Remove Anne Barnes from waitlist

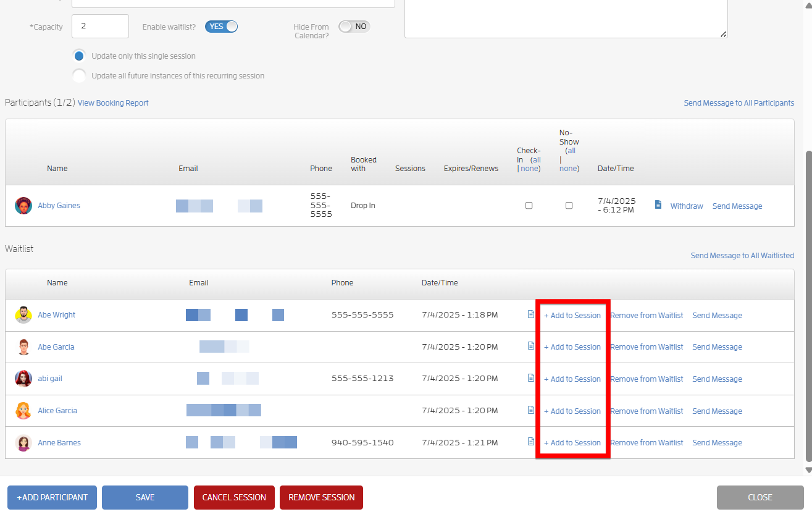click(647, 443)
